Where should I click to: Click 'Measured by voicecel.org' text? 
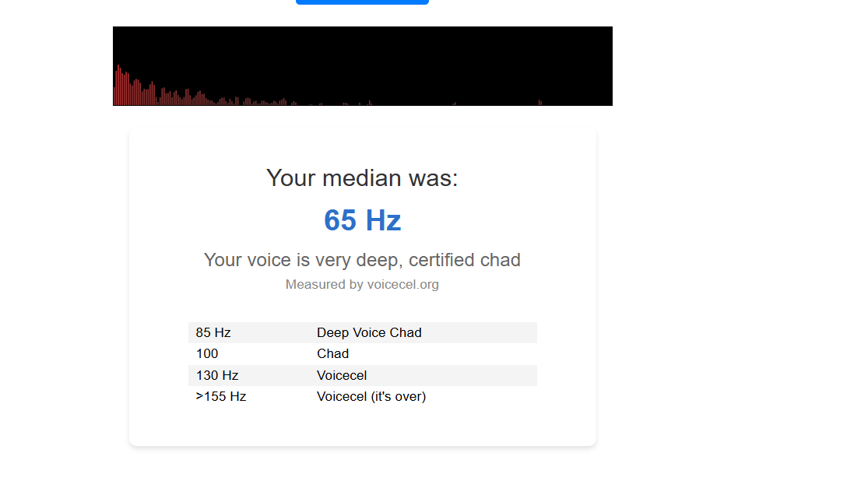tap(362, 285)
